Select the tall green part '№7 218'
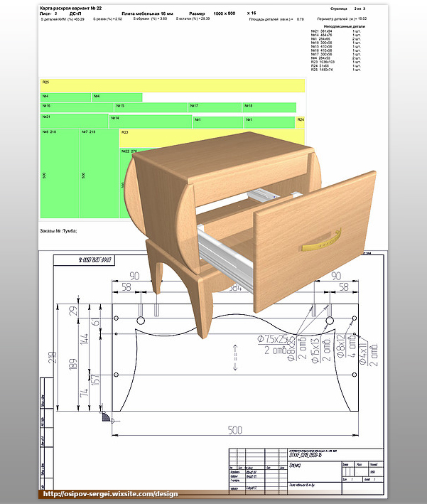Image resolution: width=427 pixels, height=504 pixels. tap(99, 173)
